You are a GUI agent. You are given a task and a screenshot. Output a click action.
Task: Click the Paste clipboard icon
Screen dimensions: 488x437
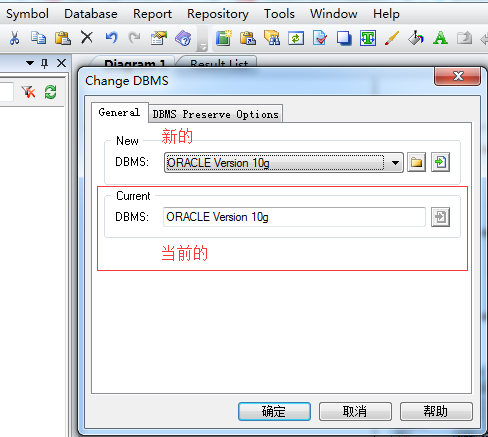click(63, 38)
